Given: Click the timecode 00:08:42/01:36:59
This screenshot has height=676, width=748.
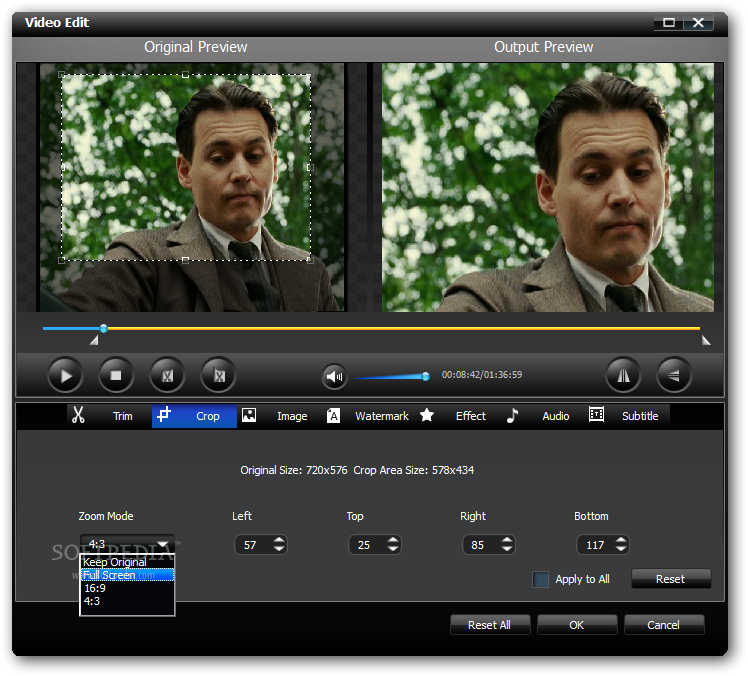Looking at the screenshot, I should tap(482, 375).
